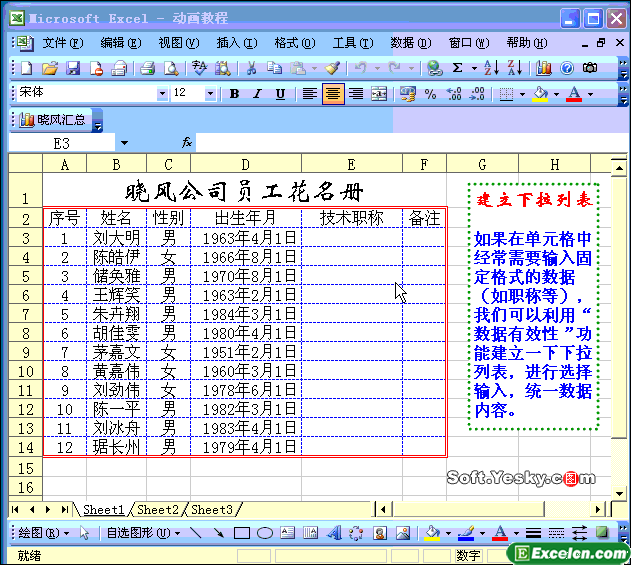Decrease decimal places
Image resolution: width=631 pixels, height=565 pixels.
tap(477, 94)
